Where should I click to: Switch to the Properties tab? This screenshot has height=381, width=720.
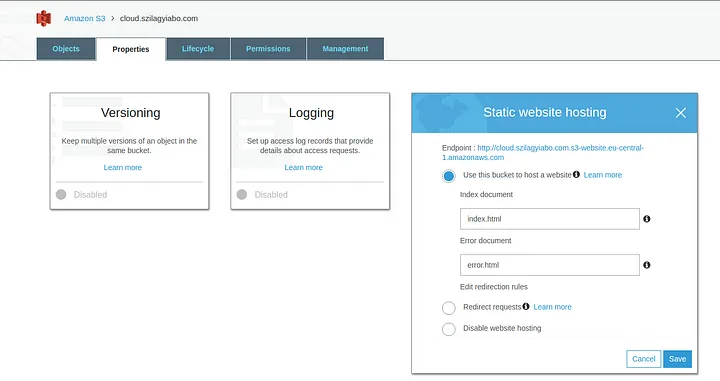pyautogui.click(x=131, y=49)
